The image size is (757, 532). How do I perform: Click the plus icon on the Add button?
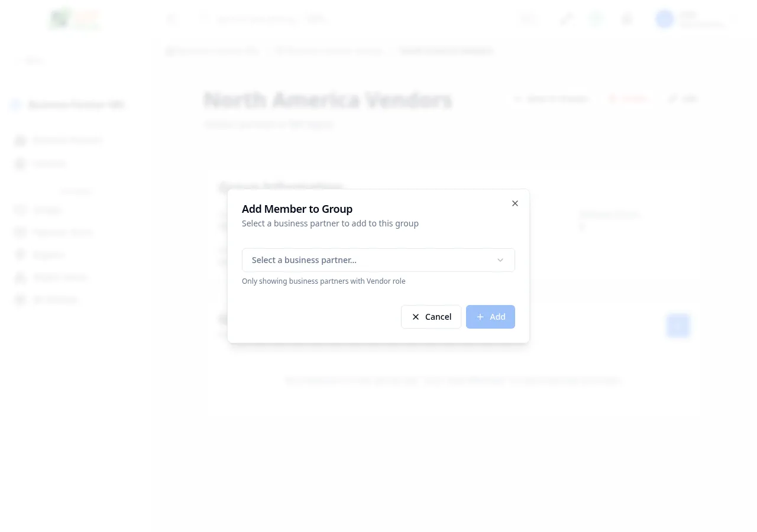point(480,317)
